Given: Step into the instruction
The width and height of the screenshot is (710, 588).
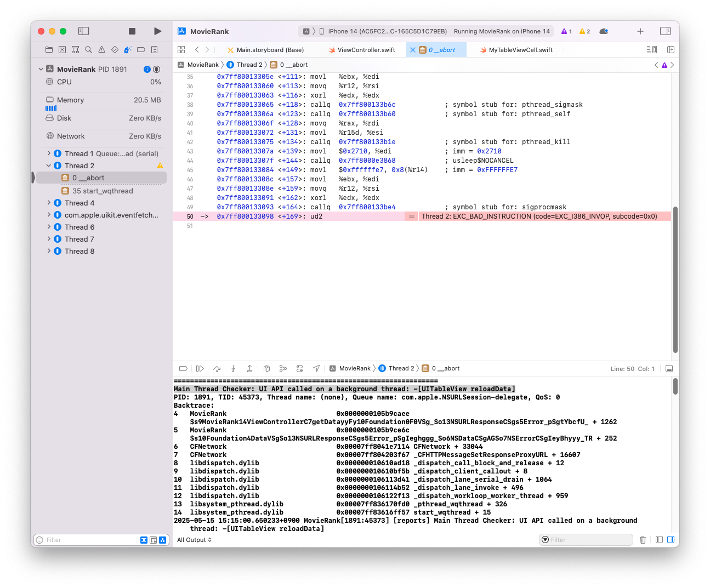Looking at the screenshot, I should tap(233, 369).
